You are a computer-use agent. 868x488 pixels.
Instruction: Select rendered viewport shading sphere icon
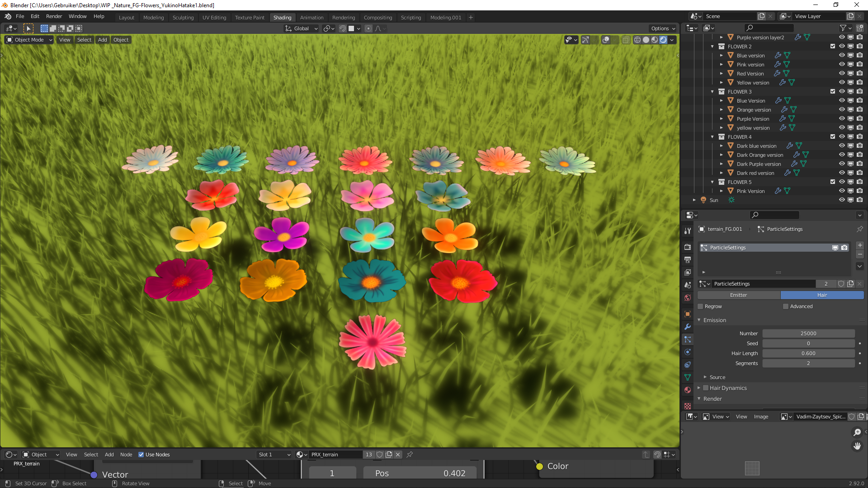pos(663,40)
